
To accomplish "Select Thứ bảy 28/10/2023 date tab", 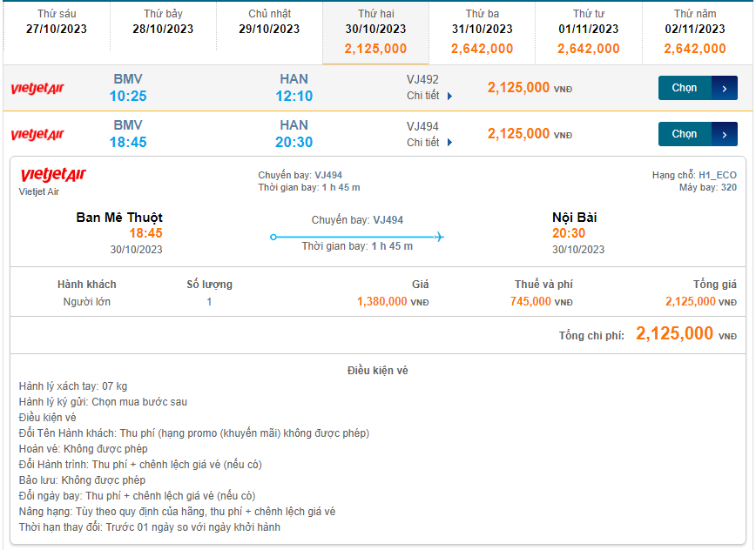I will coord(163,22).
